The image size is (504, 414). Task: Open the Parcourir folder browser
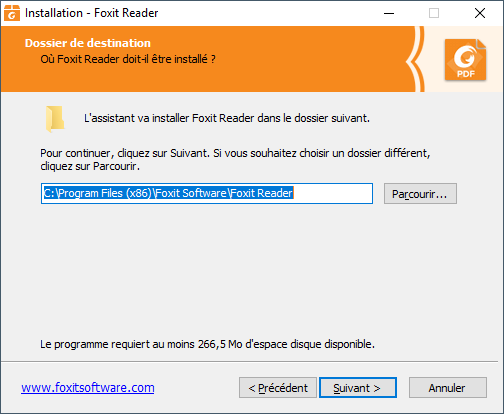pos(420,194)
